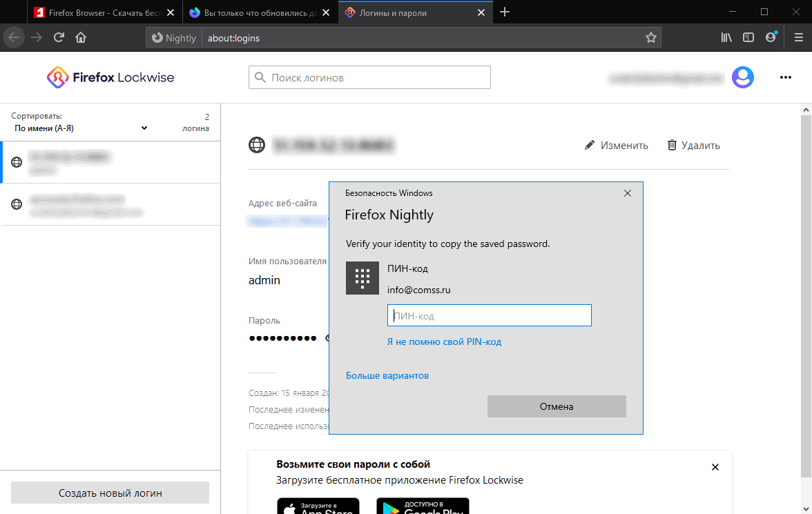Dismiss the Lockwise app promo banner
The image size is (812, 514).
coord(715,467)
